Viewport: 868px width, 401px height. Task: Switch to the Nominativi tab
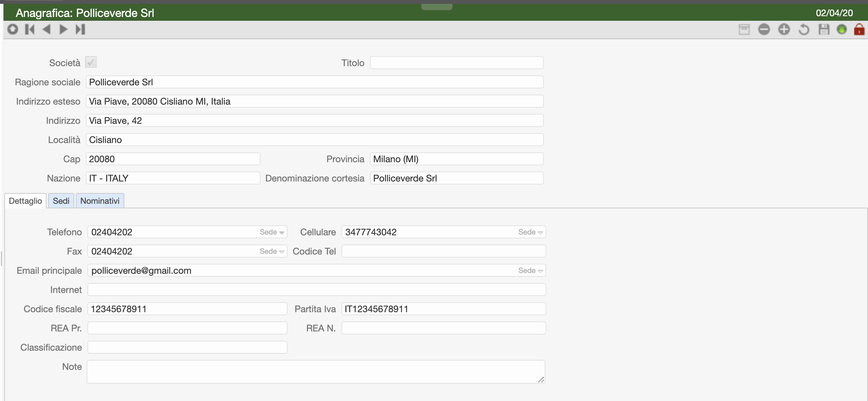pos(100,201)
